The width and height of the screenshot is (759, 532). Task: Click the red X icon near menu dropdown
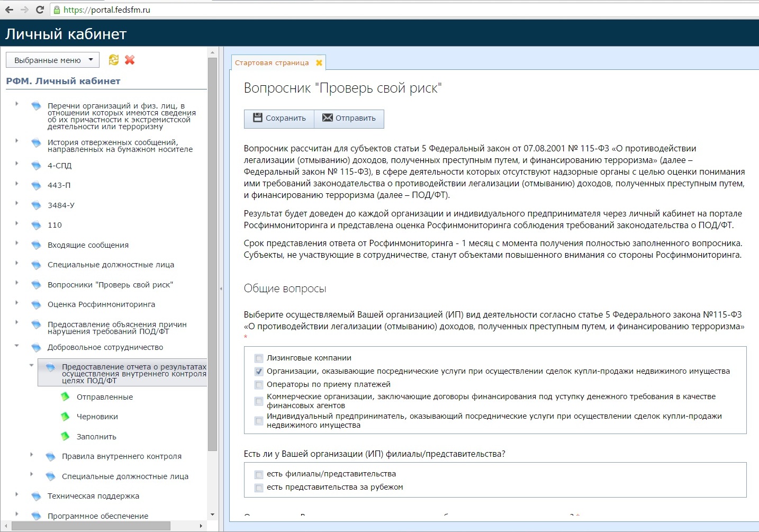point(130,60)
